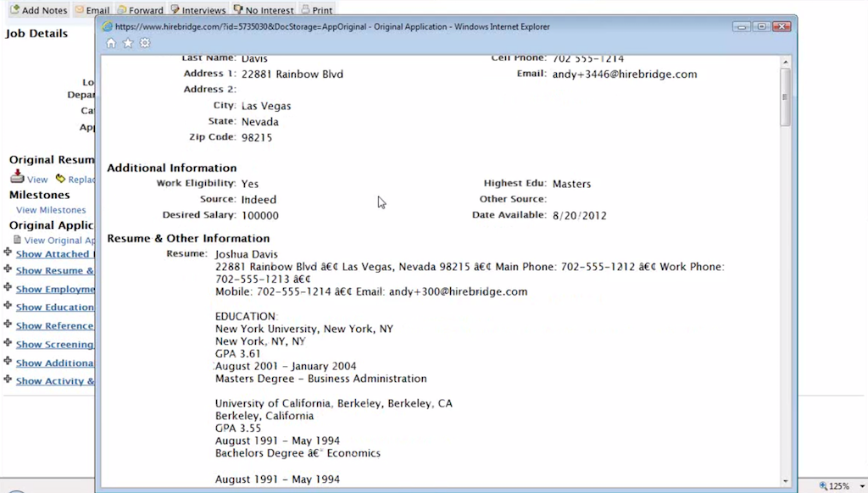The width and height of the screenshot is (868, 493).
Task: Click the View Original Application link
Action: (59, 240)
